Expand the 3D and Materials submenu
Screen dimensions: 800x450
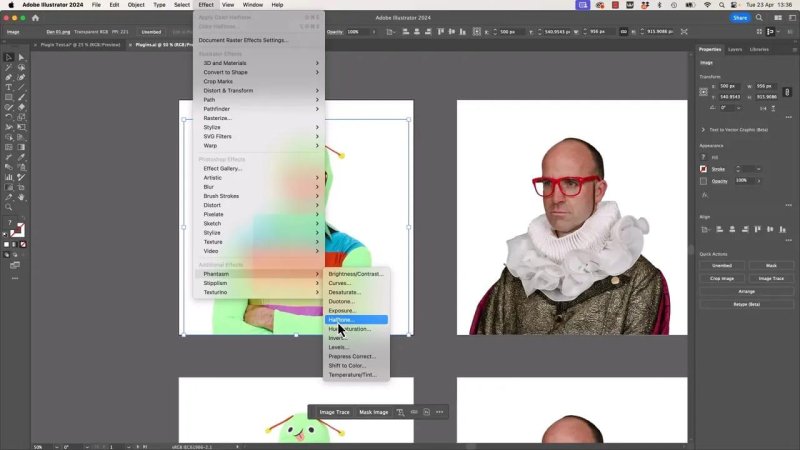coord(259,63)
